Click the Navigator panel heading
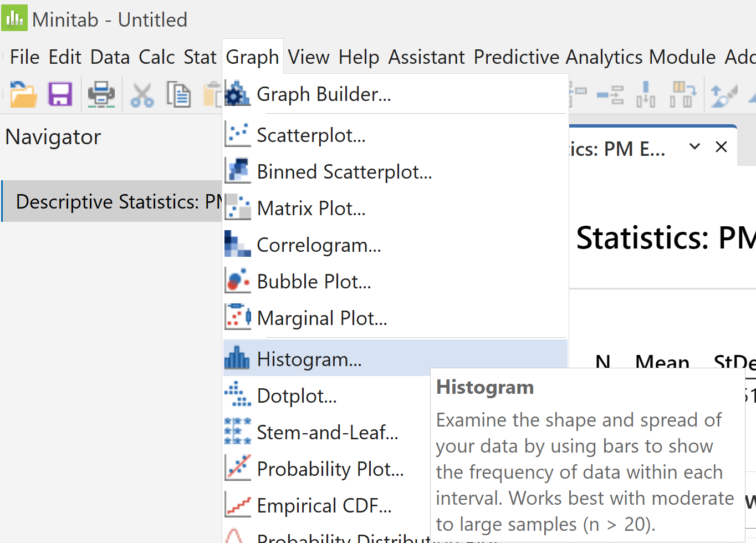The image size is (756, 543). click(53, 136)
